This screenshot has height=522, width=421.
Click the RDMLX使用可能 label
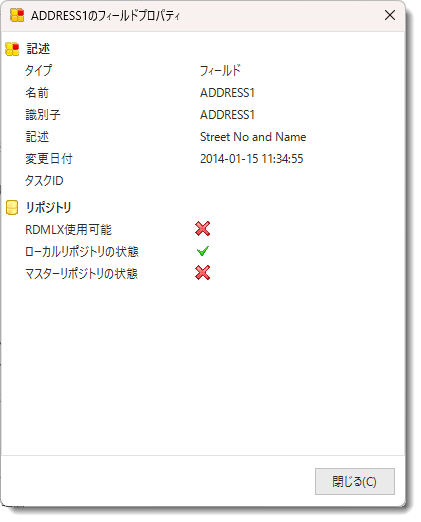click(68, 229)
